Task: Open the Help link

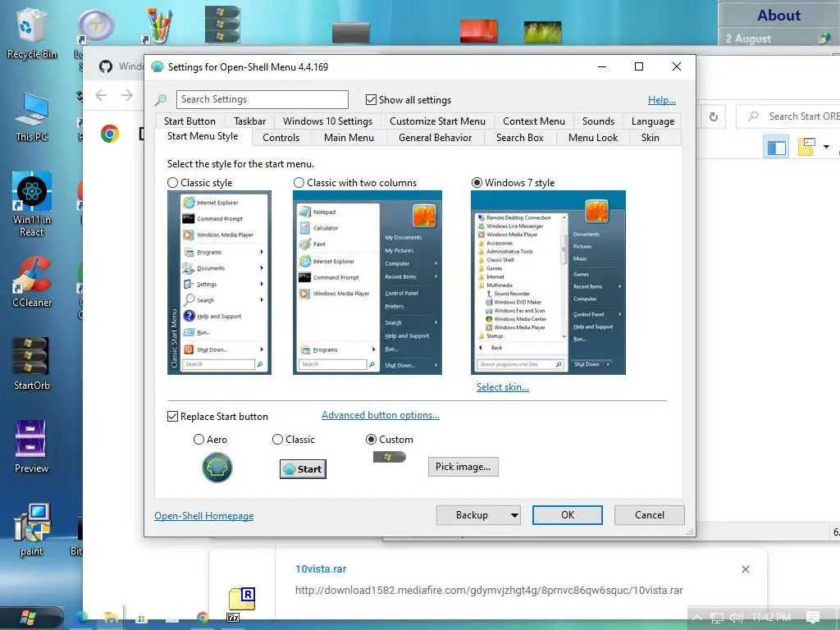Action: click(662, 99)
